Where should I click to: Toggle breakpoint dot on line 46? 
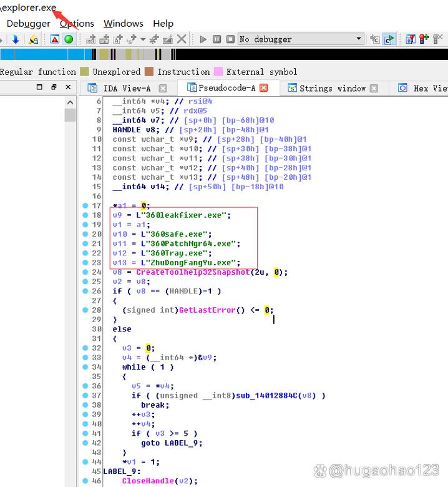tap(85, 481)
